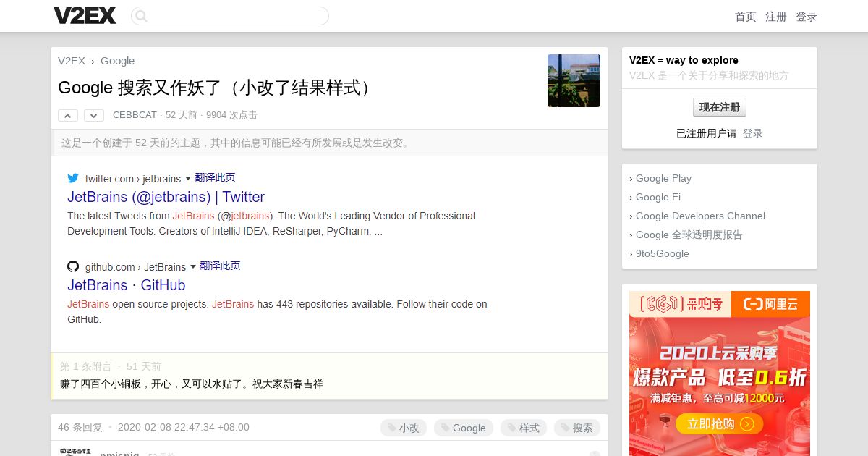The width and height of the screenshot is (868, 456).
Task: Open the 首页 home link
Action: pos(746,17)
